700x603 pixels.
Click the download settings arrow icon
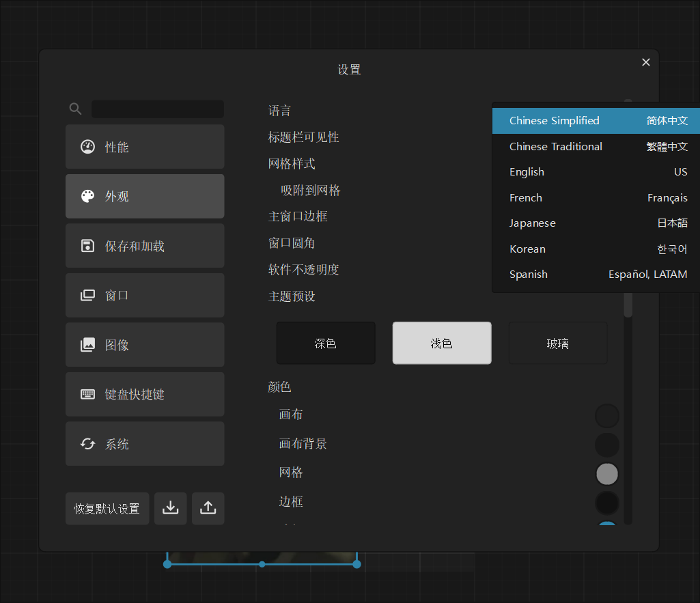pyautogui.click(x=170, y=508)
